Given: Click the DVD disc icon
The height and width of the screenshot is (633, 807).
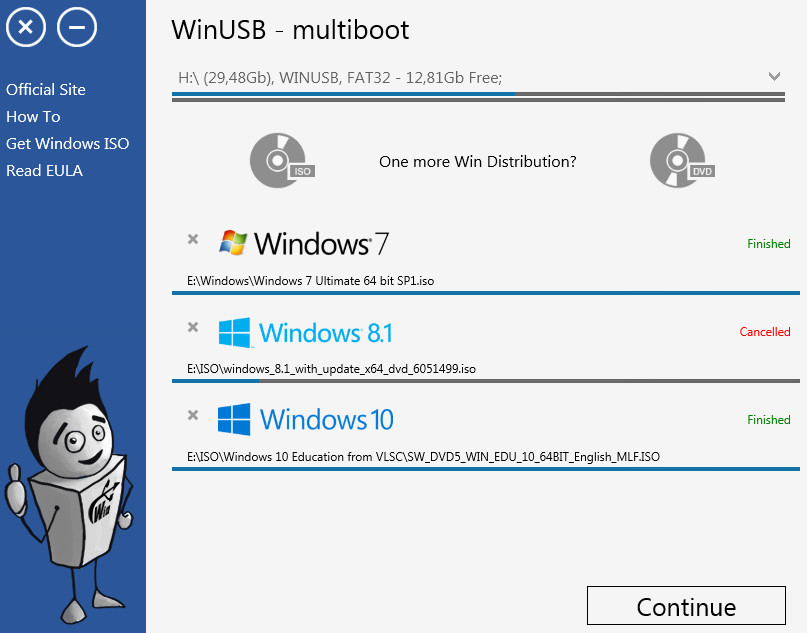Looking at the screenshot, I should click(x=680, y=161).
